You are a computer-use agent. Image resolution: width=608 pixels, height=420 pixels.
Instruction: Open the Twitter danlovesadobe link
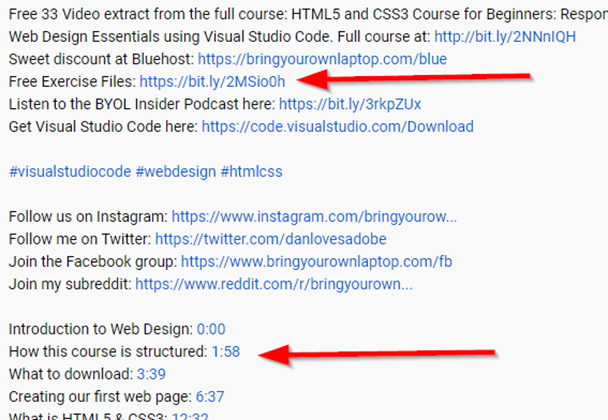(271, 239)
